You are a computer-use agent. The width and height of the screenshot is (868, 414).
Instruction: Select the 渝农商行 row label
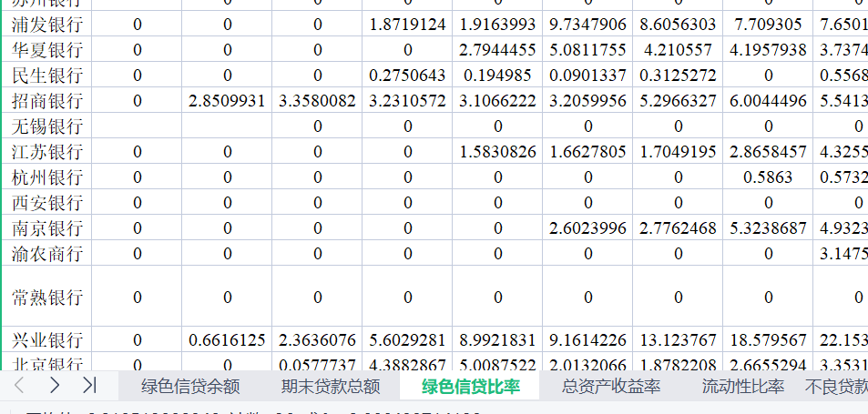click(47, 253)
